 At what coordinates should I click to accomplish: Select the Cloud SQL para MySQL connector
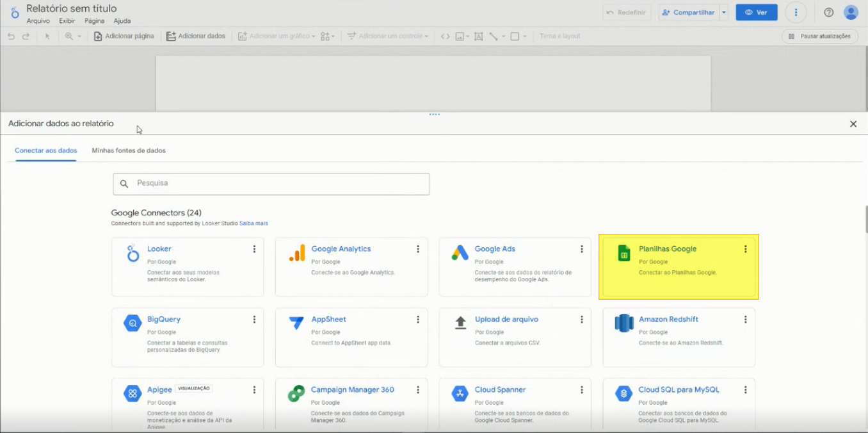[679, 405]
